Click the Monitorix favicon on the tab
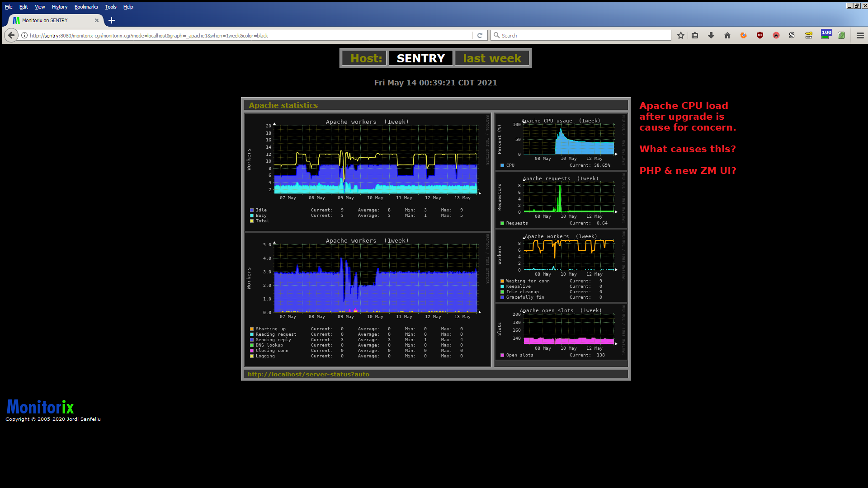This screenshot has width=868, height=488. [16, 20]
